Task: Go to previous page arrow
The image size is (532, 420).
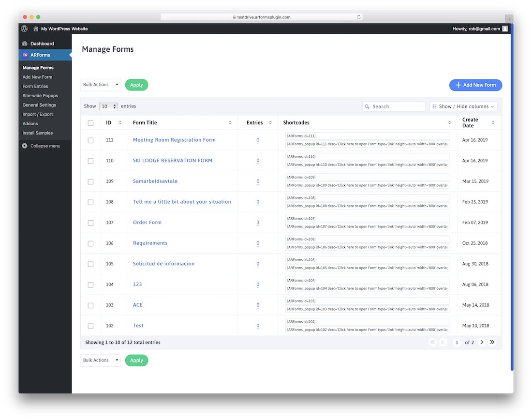Action: (x=443, y=342)
